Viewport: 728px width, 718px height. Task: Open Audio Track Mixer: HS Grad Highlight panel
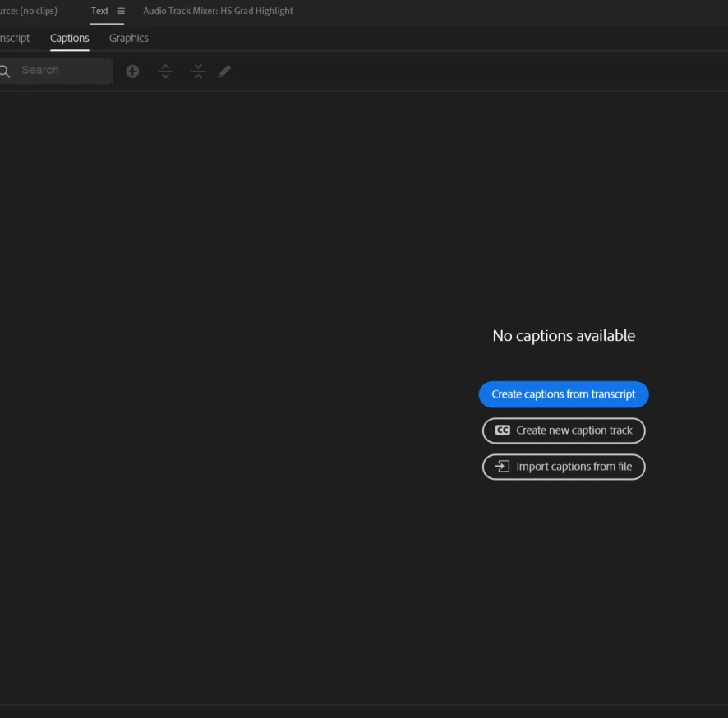218,11
